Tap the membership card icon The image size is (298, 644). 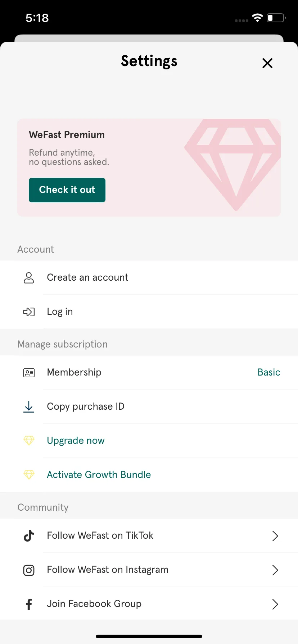(x=29, y=373)
